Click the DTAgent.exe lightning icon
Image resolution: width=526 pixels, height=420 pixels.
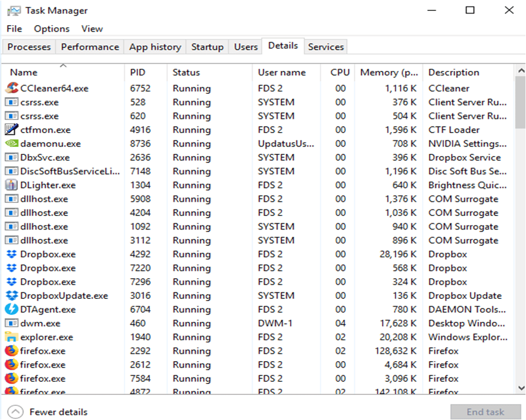pos(12,309)
